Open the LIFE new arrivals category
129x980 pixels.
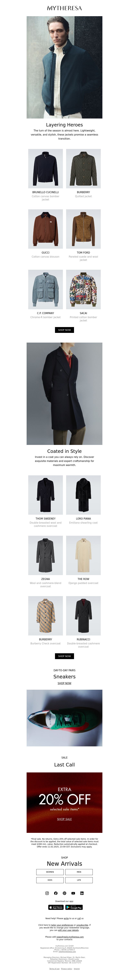pos(79,880)
